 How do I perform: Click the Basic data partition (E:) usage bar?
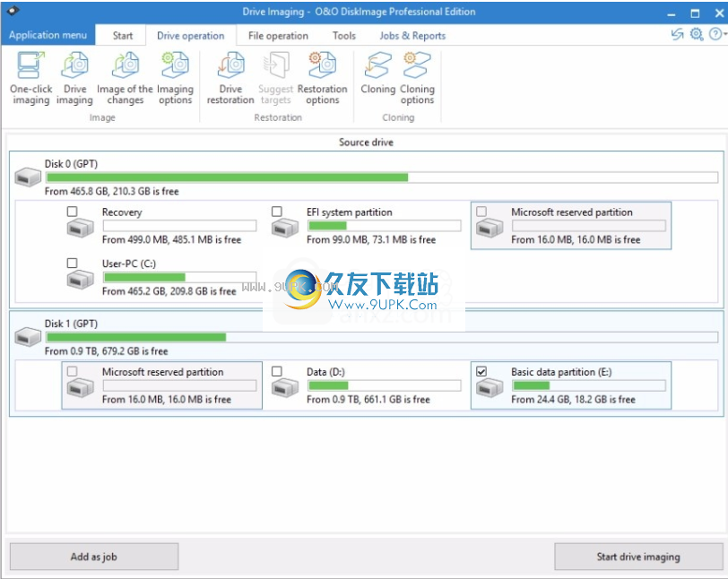589,385
